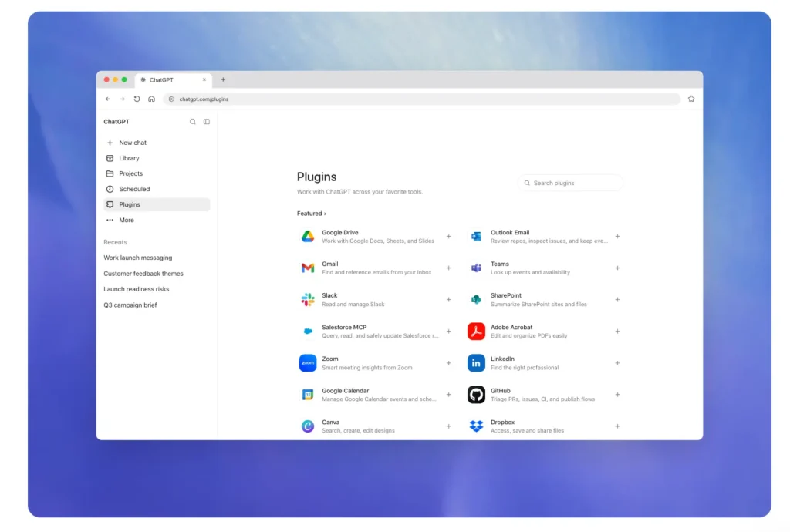Viewport: 790px width, 532px height.
Task: Open recent chat Work launch messaging
Action: pos(138,258)
